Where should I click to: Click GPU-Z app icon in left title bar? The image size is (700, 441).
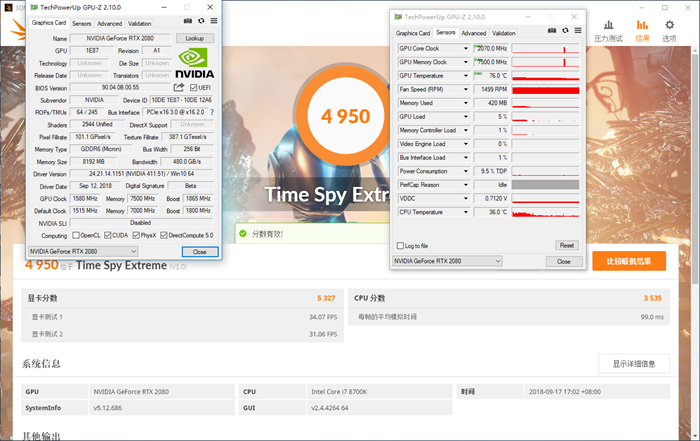34,7
